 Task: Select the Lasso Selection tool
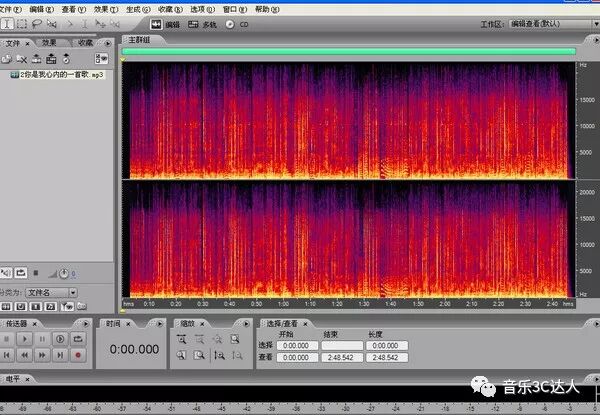pos(36,24)
